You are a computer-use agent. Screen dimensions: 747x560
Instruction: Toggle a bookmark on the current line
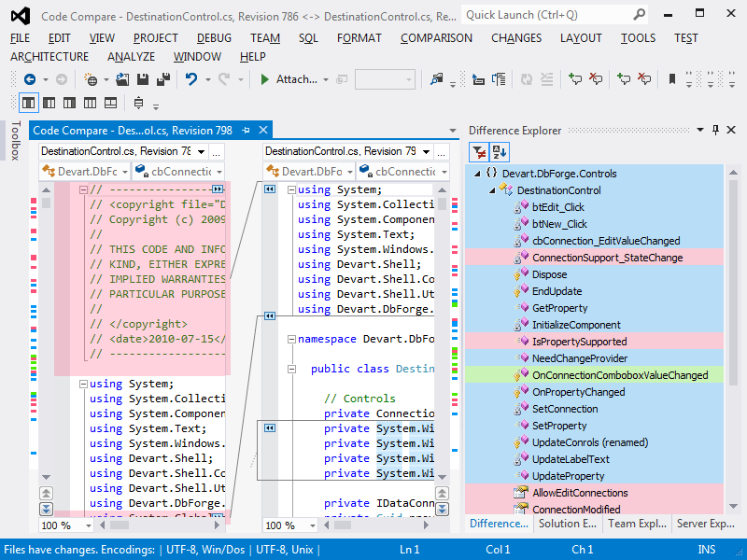672,78
